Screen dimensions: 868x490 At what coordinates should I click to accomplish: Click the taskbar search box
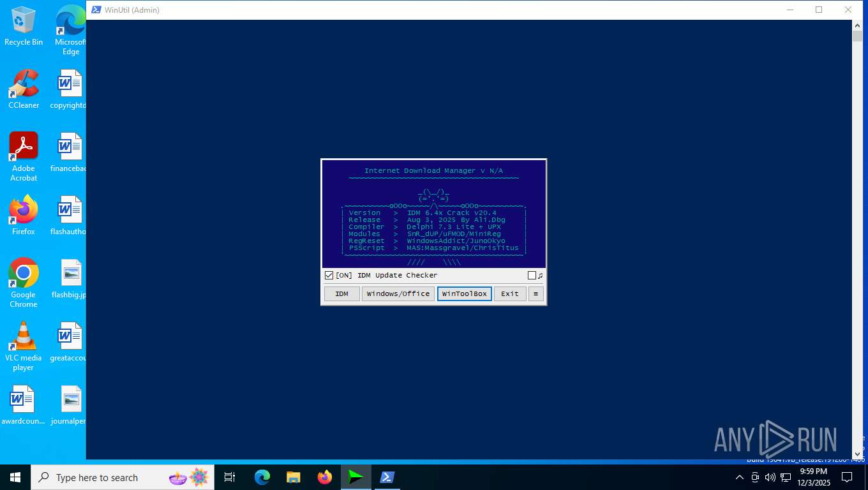[123, 477]
